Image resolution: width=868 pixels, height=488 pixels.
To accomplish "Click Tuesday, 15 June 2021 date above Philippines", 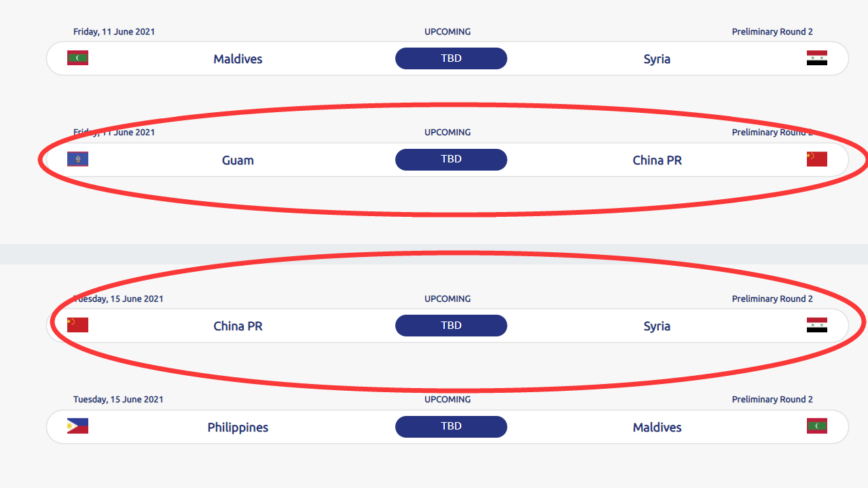I will pos(118,400).
